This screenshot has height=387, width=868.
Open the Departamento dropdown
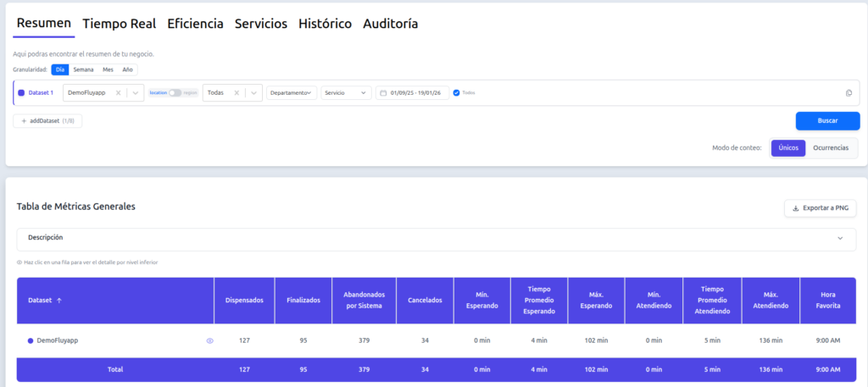pyautogui.click(x=291, y=93)
